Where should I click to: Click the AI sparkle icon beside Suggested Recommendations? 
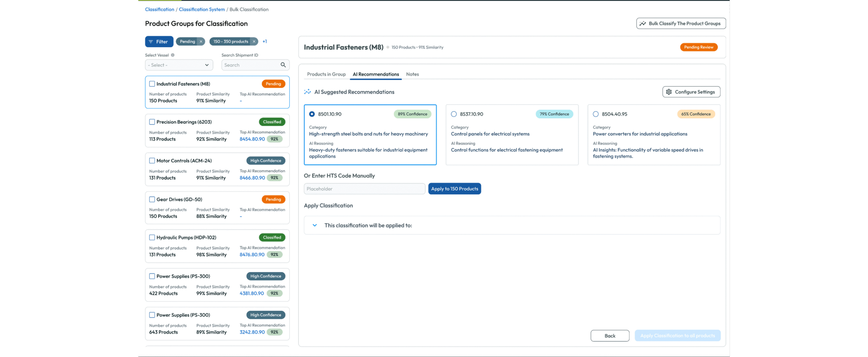pos(308,92)
